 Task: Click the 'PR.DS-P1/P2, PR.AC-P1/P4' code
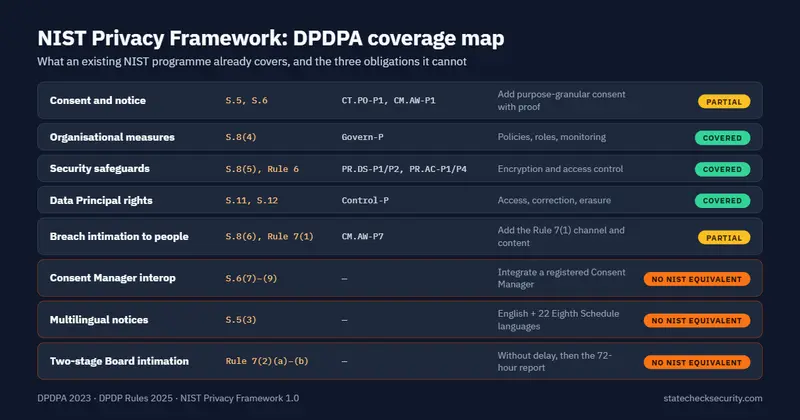click(x=404, y=169)
